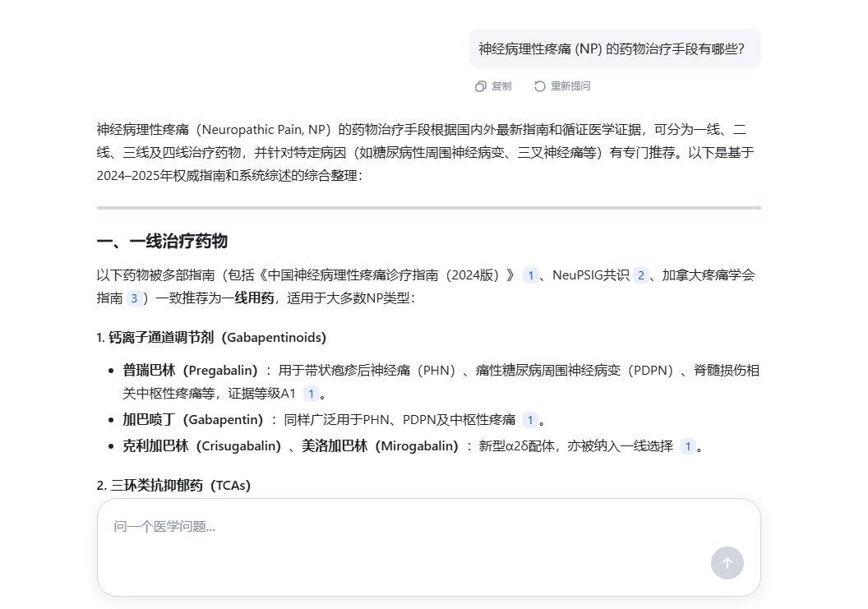Open citation 1 after 中国神经病理性疼痛诊疗指南
The image size is (868, 609).
tap(531, 275)
